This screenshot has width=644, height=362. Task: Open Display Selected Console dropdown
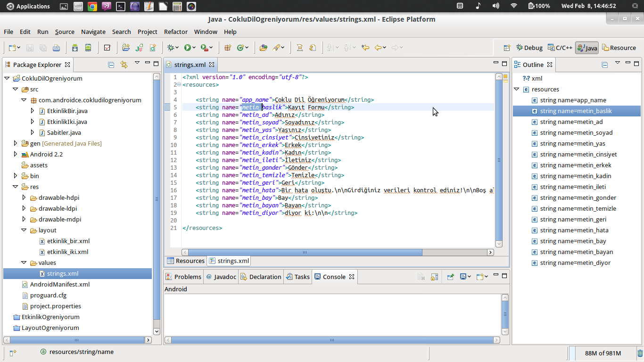pyautogui.click(x=470, y=277)
